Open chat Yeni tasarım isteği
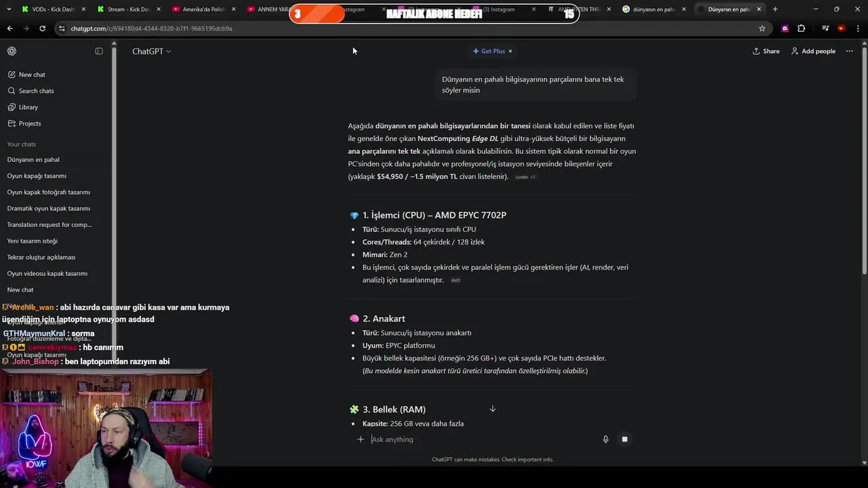868x488 pixels. (x=32, y=241)
